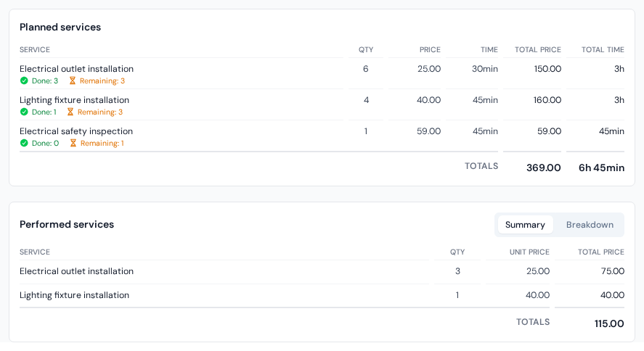Select Electrical safety inspection planned service

[322, 136]
